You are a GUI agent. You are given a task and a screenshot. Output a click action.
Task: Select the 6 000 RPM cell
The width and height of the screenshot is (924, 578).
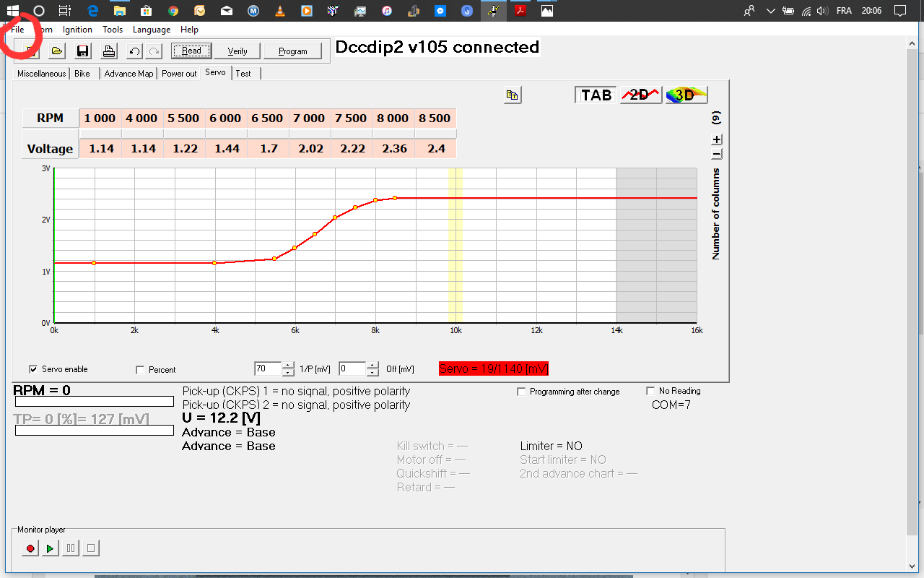[x=226, y=118]
